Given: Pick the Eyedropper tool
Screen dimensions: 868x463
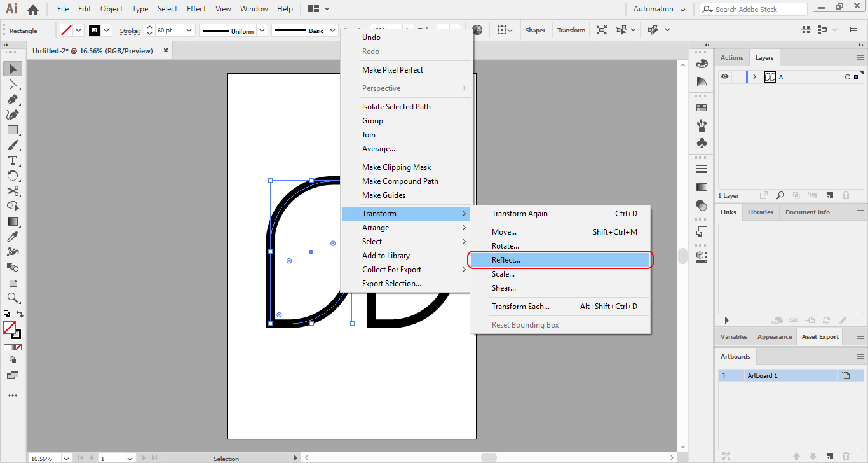Looking at the screenshot, I should [x=13, y=237].
